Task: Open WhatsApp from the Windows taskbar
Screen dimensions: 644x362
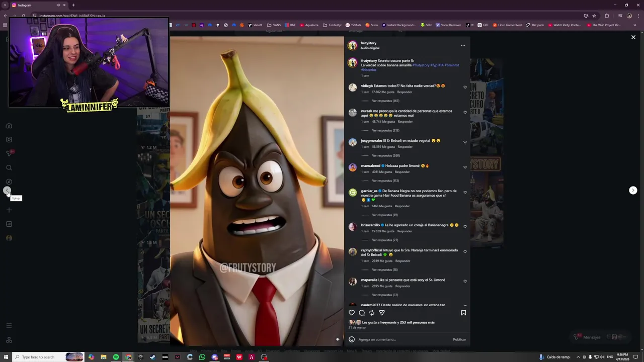Action: point(202,357)
